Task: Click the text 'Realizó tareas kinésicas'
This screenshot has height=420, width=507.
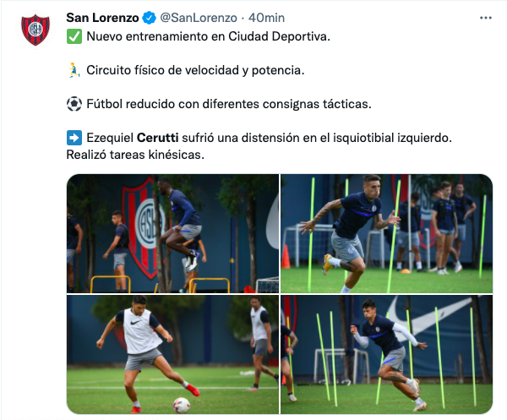Action: point(134,155)
